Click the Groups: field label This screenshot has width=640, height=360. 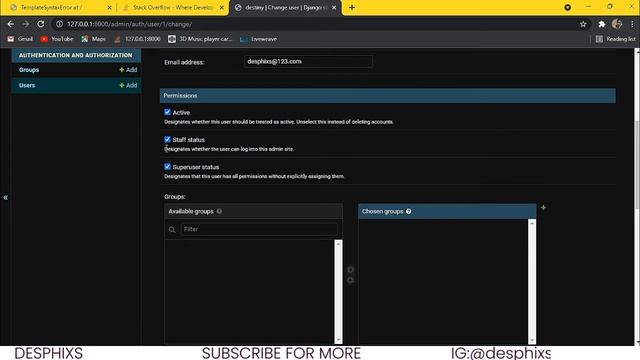[x=175, y=197]
